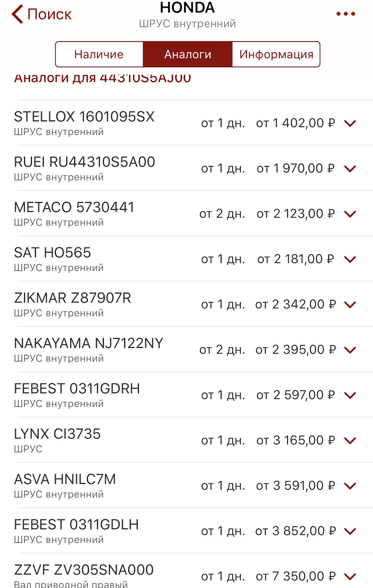The image size is (373, 588).
Task: Expand ZZVF ZV305SNA000 chevron
Action: click(x=350, y=577)
